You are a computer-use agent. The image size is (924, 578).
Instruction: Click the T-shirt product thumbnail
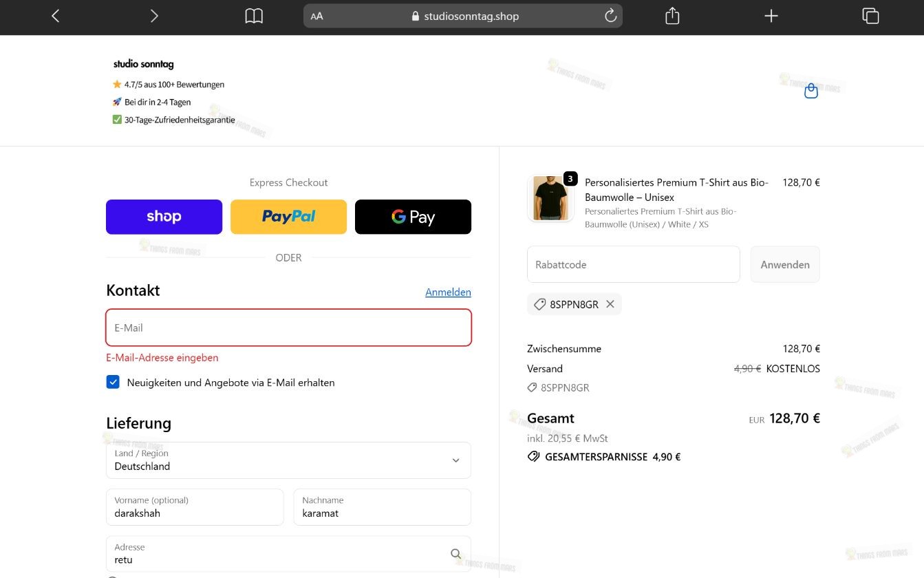pyautogui.click(x=550, y=198)
